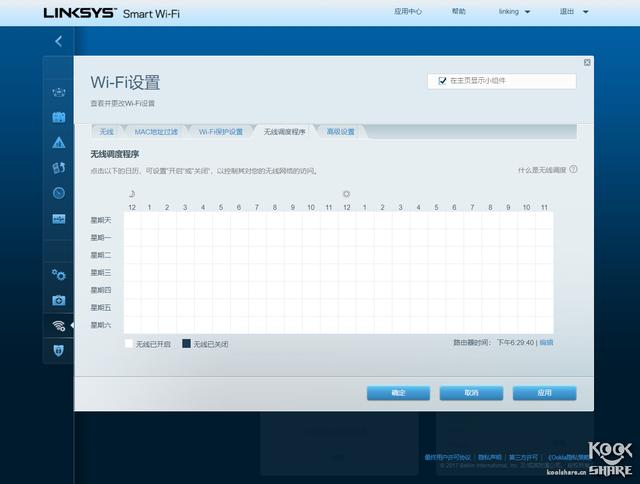Click the 应用 button
This screenshot has height=484, width=640.
click(x=544, y=393)
